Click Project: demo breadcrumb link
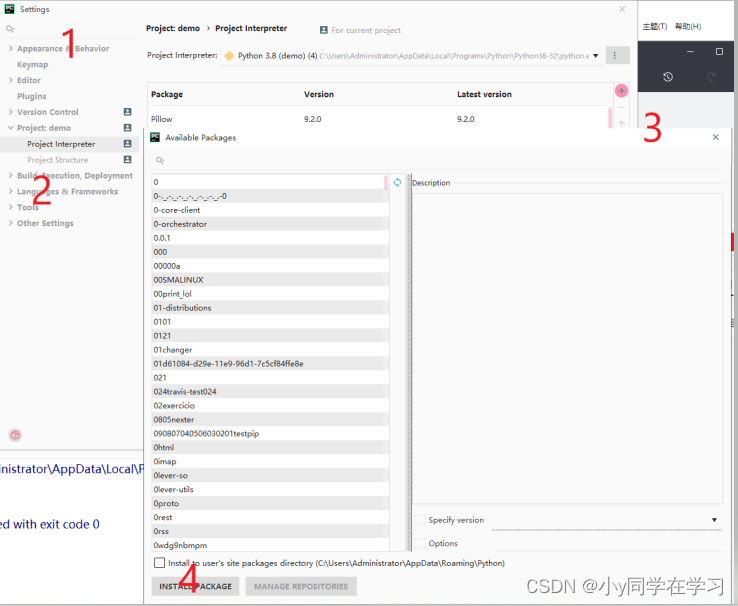Image resolution: width=738 pixels, height=606 pixels. coord(173,28)
